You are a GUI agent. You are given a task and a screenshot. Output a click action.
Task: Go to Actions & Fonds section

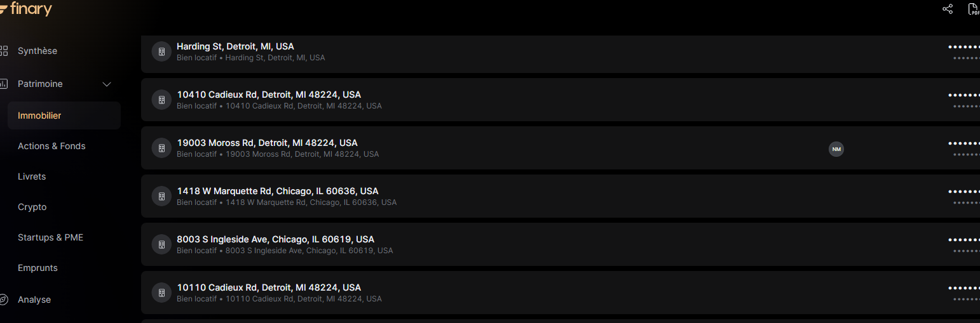(x=51, y=146)
